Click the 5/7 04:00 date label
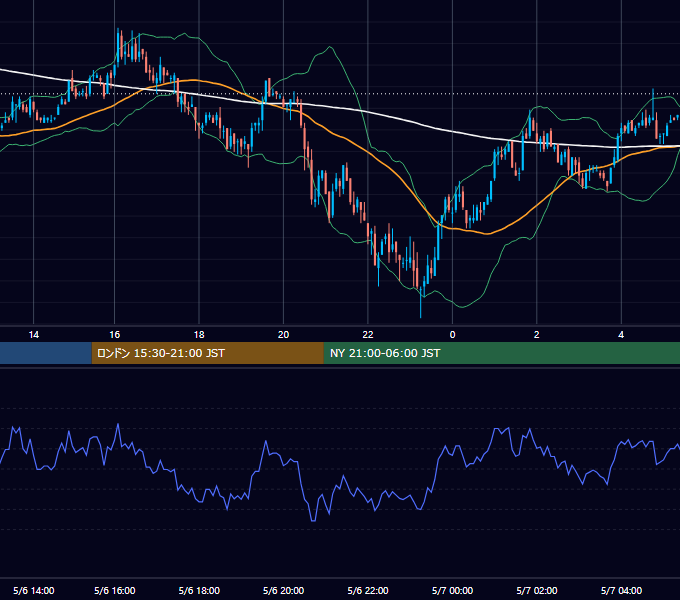Screen dimensions: 680x600 pyautogui.click(x=621, y=590)
